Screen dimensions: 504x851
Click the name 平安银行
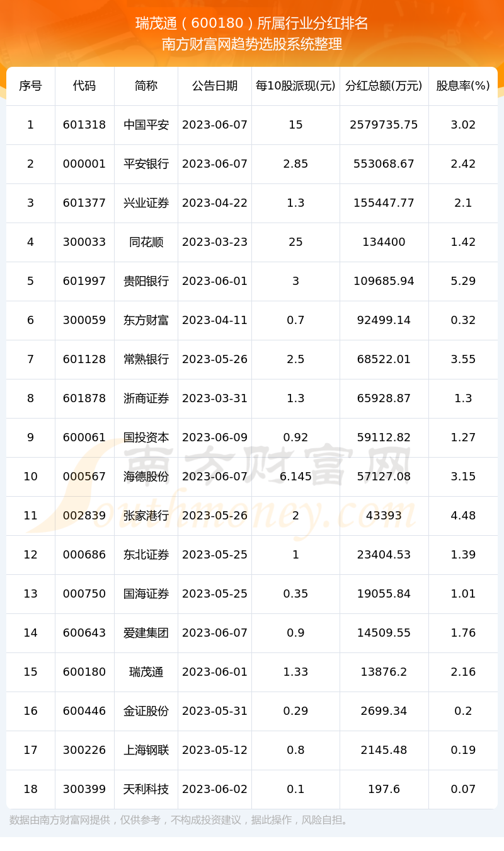click(x=146, y=164)
